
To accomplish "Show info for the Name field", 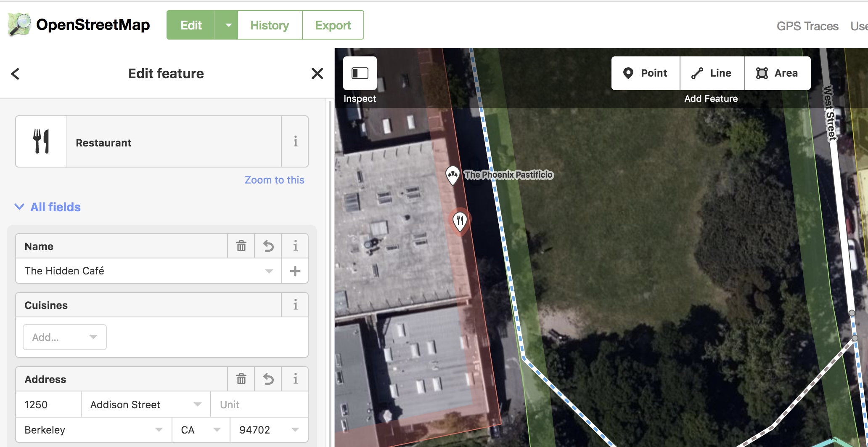I will 295,246.
